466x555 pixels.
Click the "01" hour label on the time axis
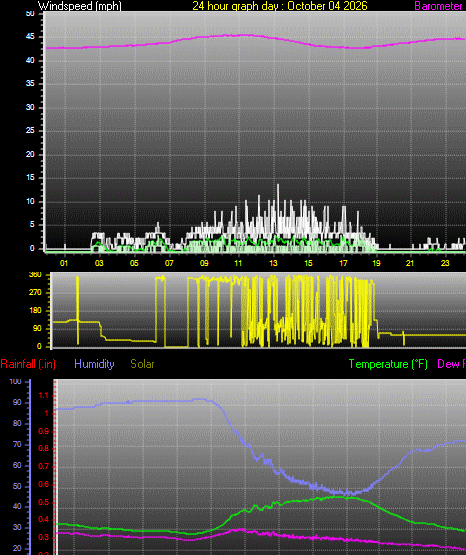pyautogui.click(x=64, y=263)
